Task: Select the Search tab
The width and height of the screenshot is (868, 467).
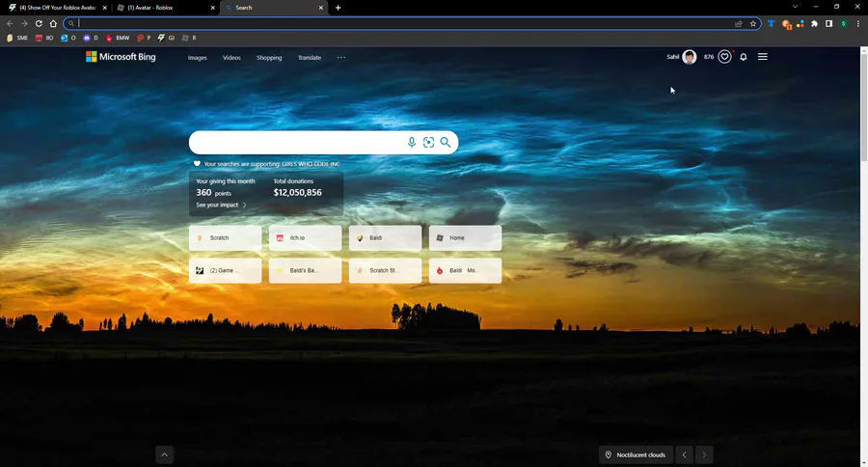Action: (274, 8)
